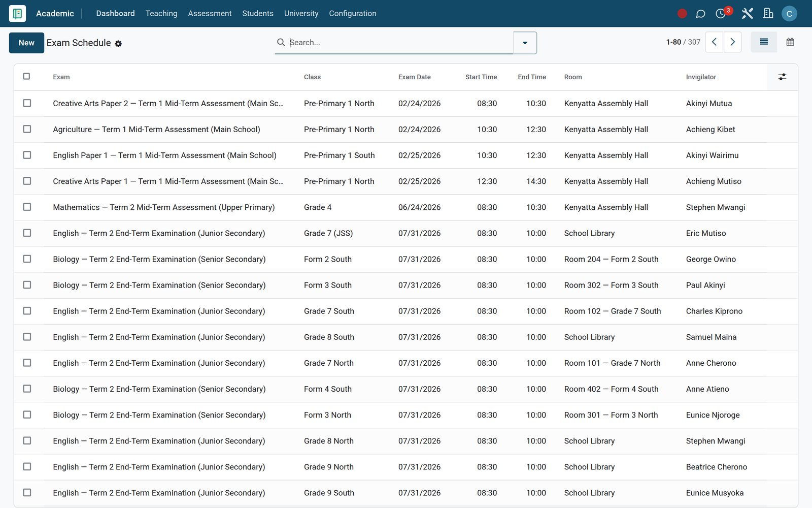Tick the select-all header checkbox
Screen dimensions: 812x508
(x=27, y=76)
